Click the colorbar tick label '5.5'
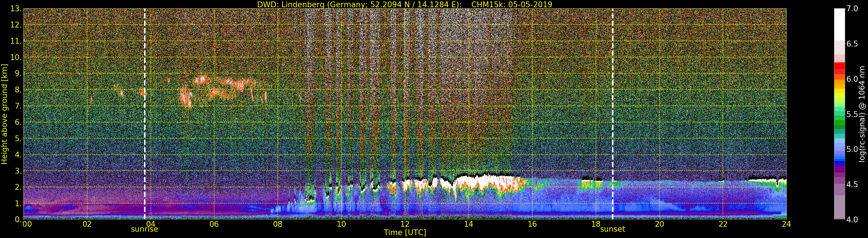Viewport: 868px width, 238px height. pyautogui.click(x=852, y=114)
